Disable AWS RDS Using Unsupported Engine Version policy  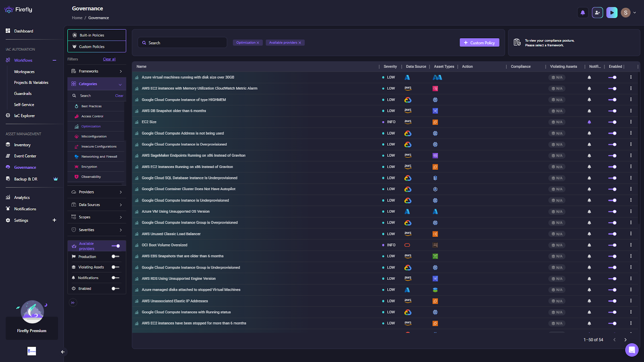[612, 278]
